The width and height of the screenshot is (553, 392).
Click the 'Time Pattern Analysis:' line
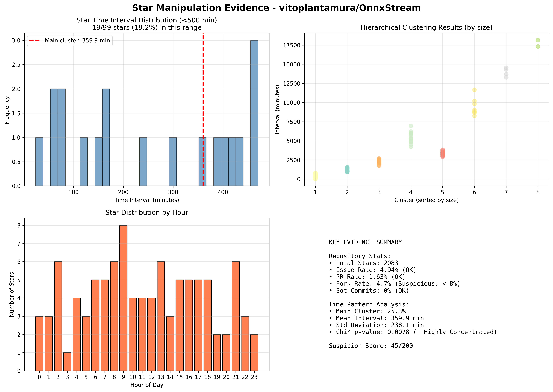click(369, 304)
